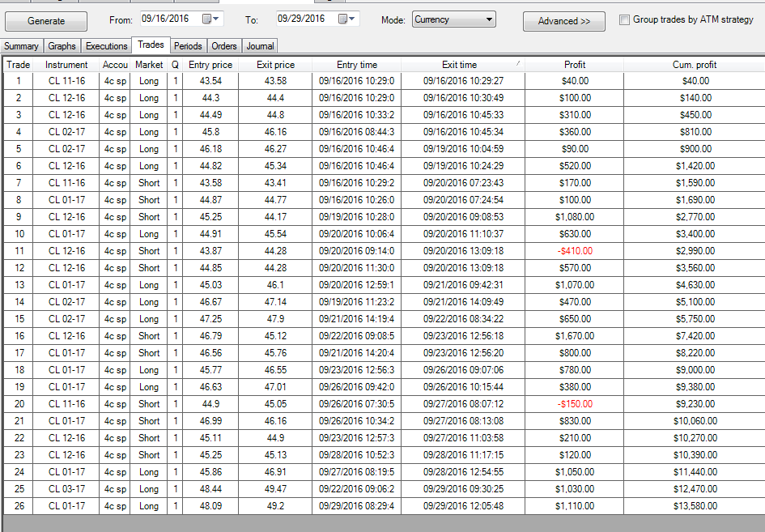Select the $1,670.00 profit cell
Image resolution: width=765 pixels, height=532 pixels.
click(x=574, y=336)
